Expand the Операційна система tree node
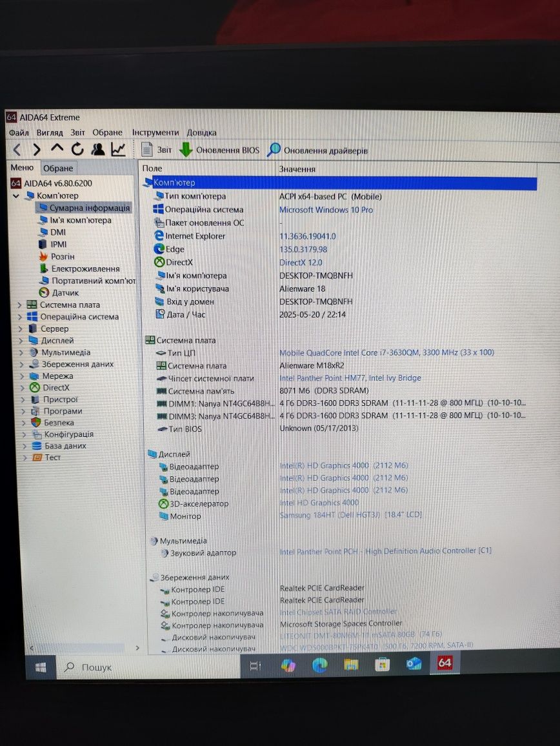This screenshot has height=746, width=560. [x=19, y=316]
